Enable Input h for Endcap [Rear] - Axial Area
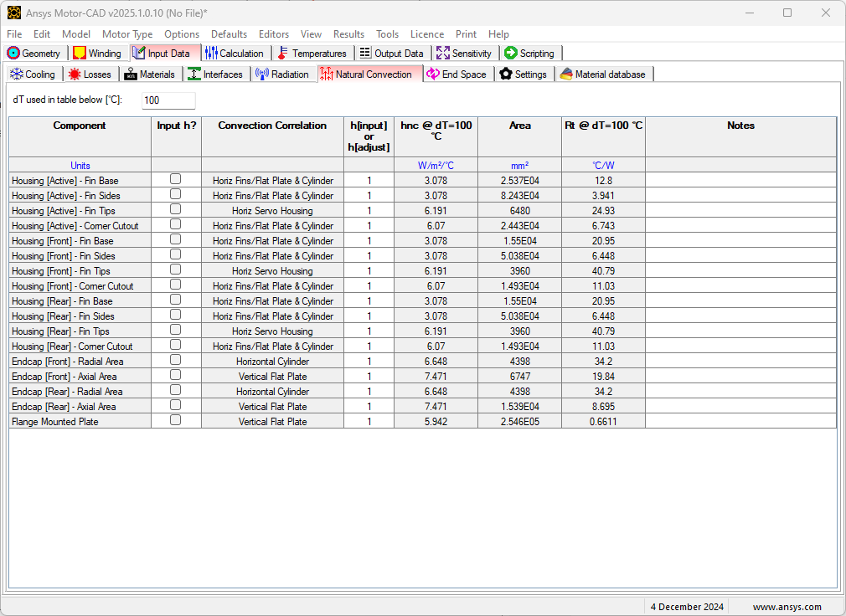 (175, 405)
